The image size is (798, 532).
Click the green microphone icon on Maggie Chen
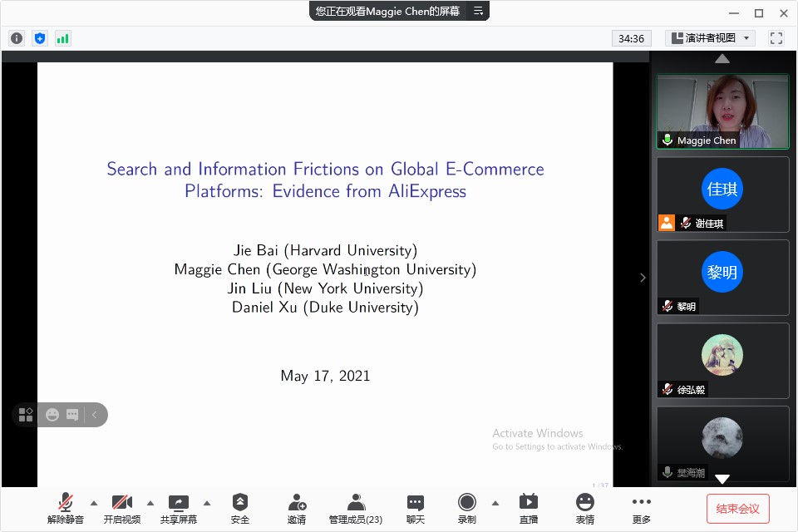click(x=667, y=140)
